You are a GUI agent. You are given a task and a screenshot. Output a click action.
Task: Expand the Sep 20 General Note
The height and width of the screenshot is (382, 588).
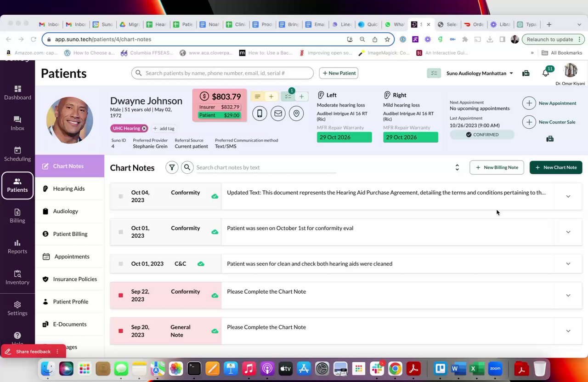click(568, 331)
